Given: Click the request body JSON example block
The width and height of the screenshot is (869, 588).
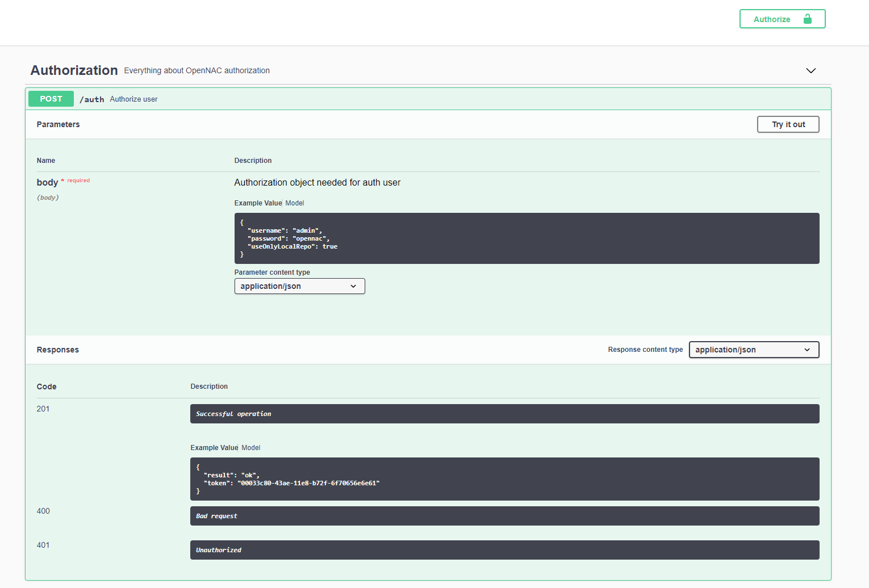Looking at the screenshot, I should [x=527, y=238].
